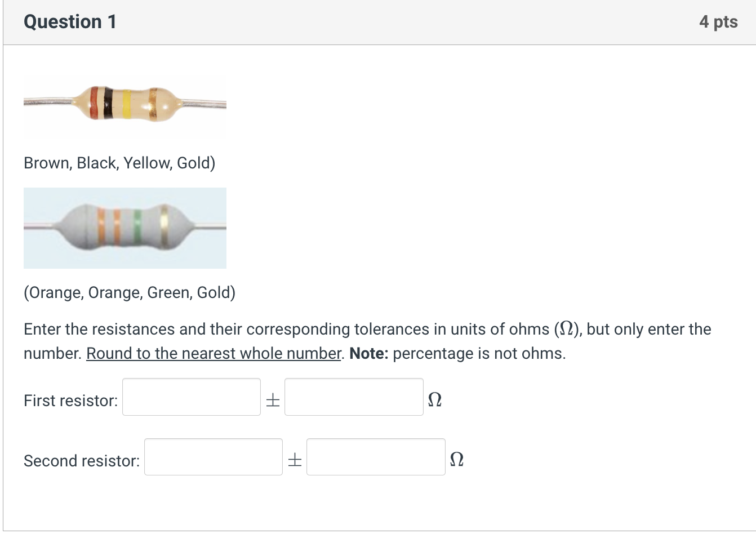Select the first resistor resistance input field

click(191, 397)
